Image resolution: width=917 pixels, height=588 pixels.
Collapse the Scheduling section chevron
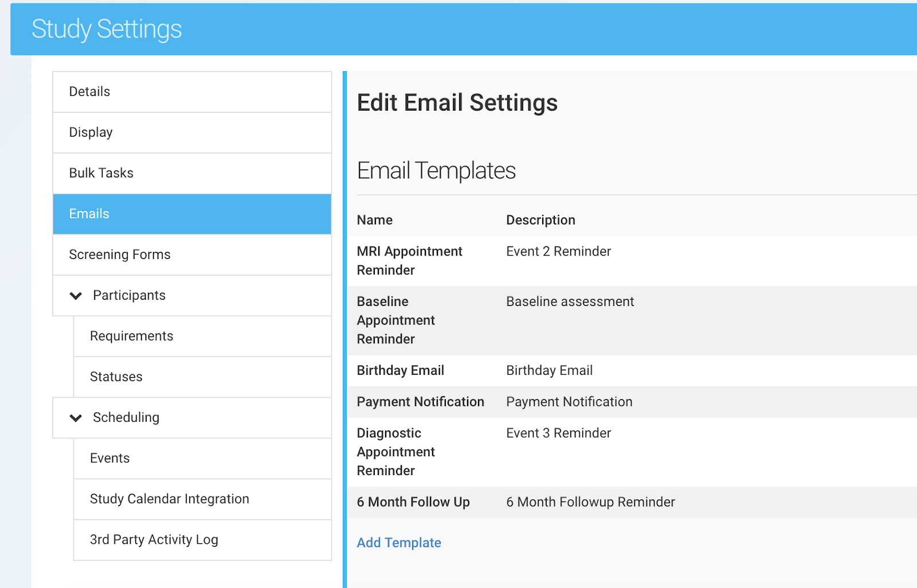76,418
